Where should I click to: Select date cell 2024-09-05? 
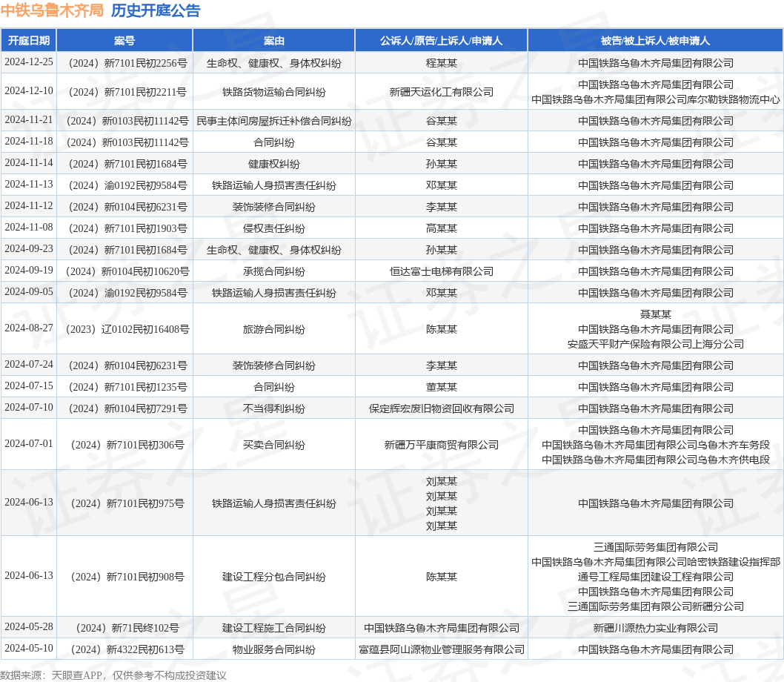(28, 292)
